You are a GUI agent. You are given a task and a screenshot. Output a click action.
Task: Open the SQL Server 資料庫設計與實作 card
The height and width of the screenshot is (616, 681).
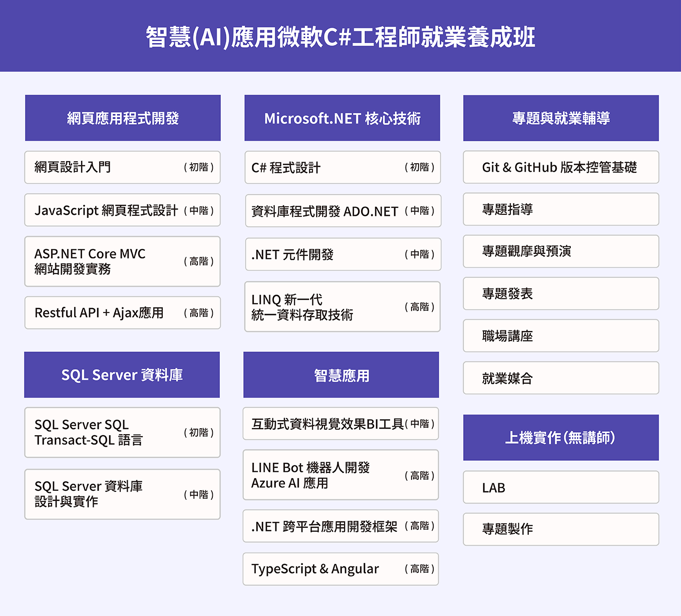click(x=122, y=494)
